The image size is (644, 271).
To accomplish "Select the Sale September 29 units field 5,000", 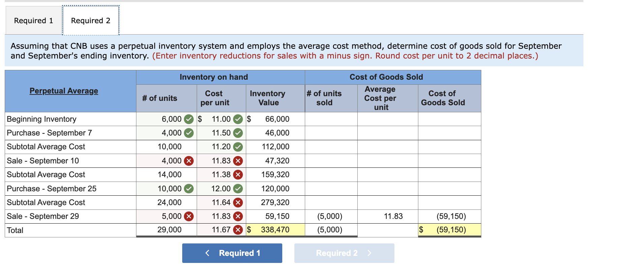I will [x=166, y=216].
